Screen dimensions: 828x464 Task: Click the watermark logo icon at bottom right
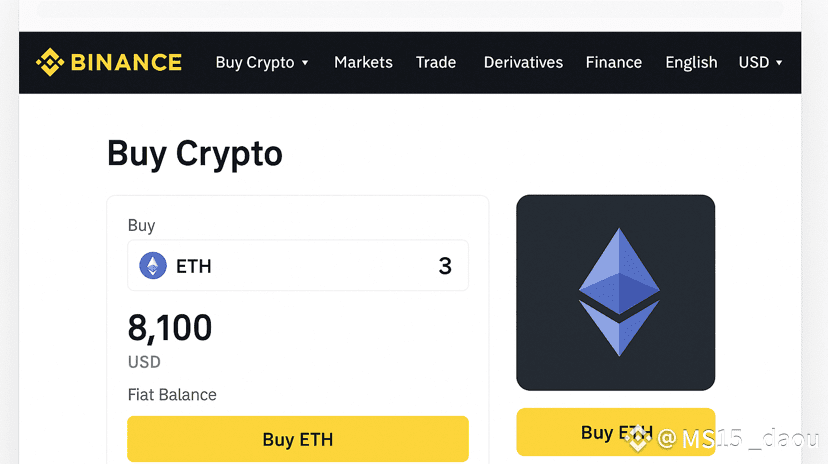638,437
